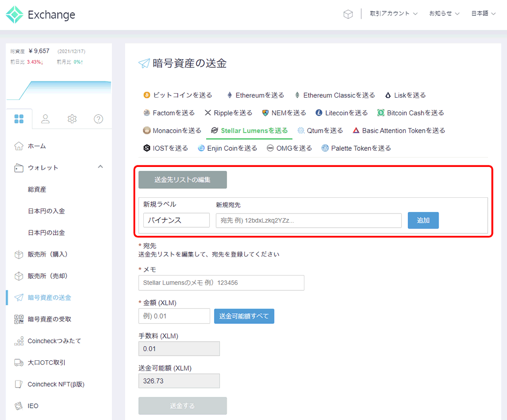
Task: Select the help question mark icon
Action: click(x=98, y=119)
